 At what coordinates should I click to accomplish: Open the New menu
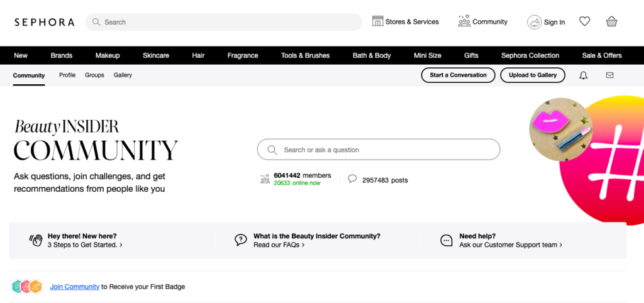click(21, 55)
